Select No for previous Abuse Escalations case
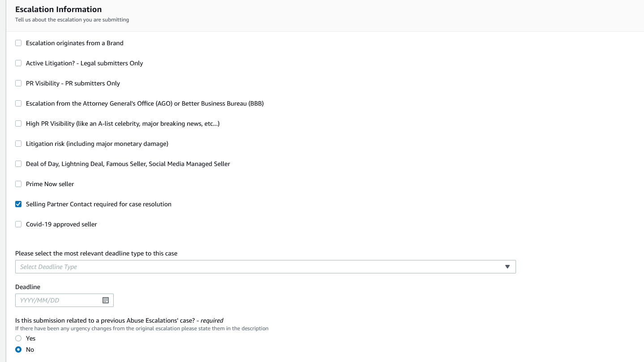The image size is (644, 362). pyautogui.click(x=18, y=349)
